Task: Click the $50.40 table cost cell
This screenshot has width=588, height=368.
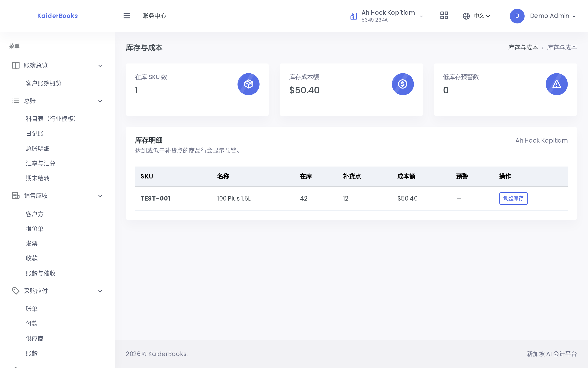Action: tap(407, 198)
